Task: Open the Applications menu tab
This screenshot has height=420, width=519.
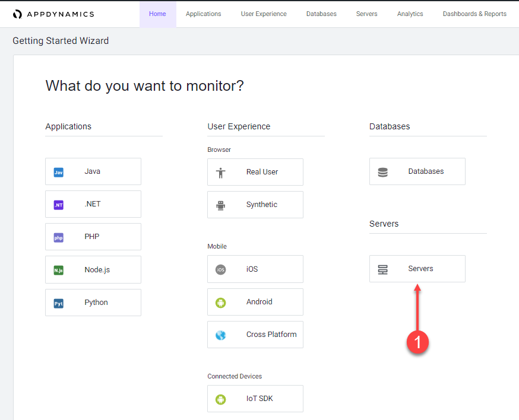Action: click(x=203, y=14)
